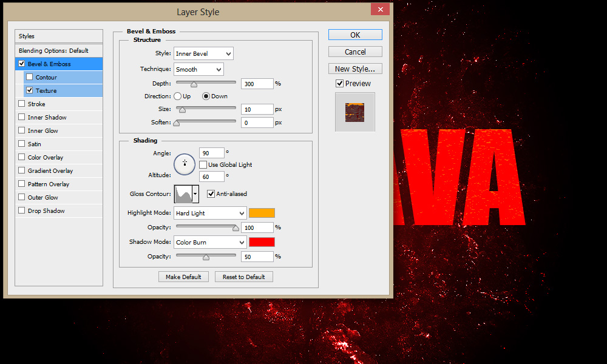Image resolution: width=607 pixels, height=364 pixels.
Task: Click the Size value field
Action: (257, 109)
